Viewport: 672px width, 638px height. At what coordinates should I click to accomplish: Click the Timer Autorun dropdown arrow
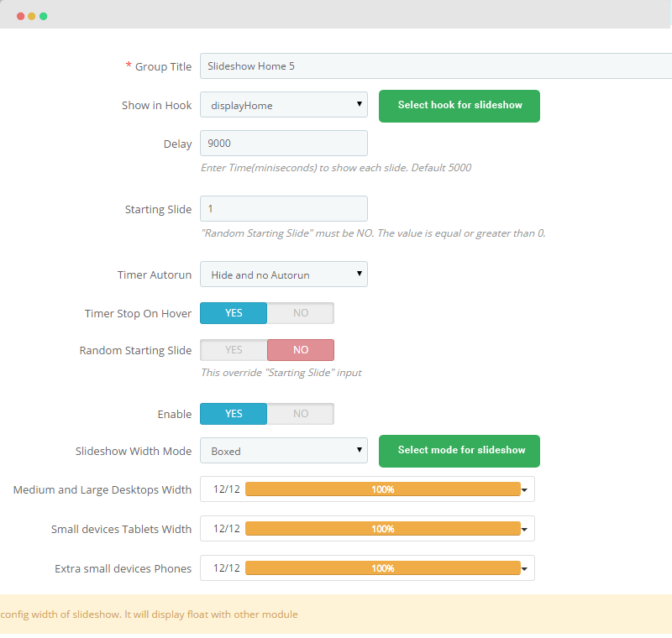(360, 274)
